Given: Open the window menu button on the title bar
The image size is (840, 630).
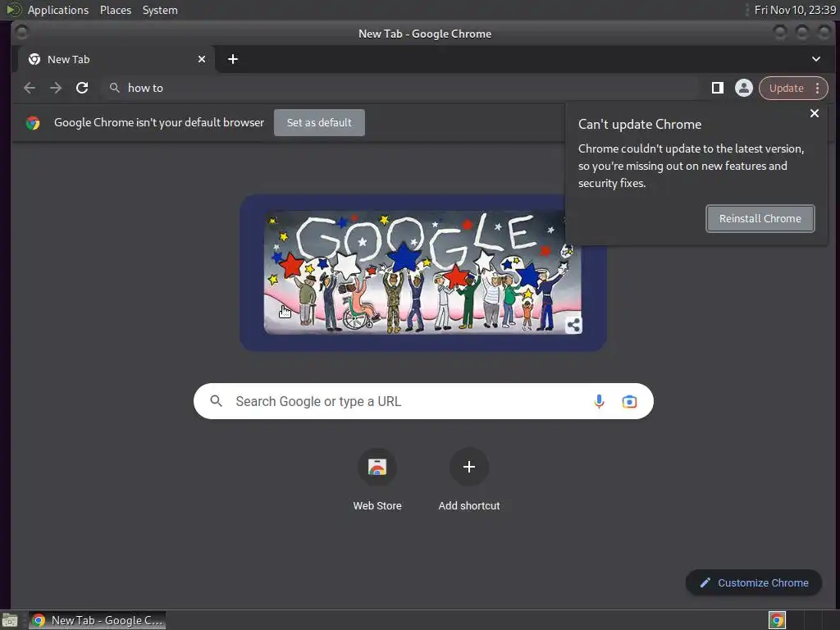Looking at the screenshot, I should click(21, 33).
